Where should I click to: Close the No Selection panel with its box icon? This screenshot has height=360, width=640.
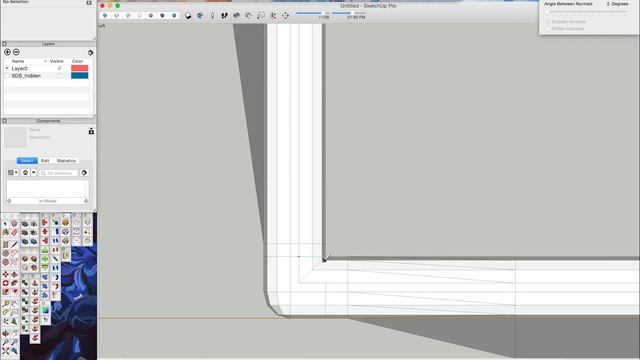pos(89,2)
